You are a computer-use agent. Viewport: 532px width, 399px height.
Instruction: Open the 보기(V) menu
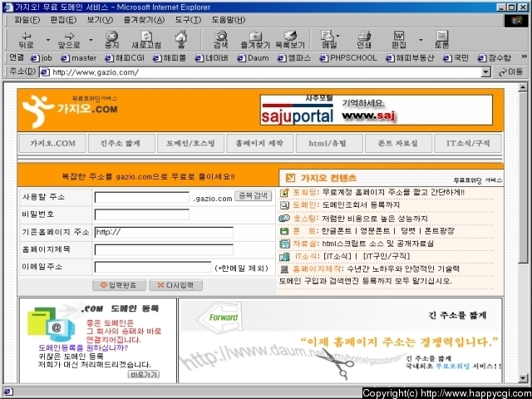point(100,20)
